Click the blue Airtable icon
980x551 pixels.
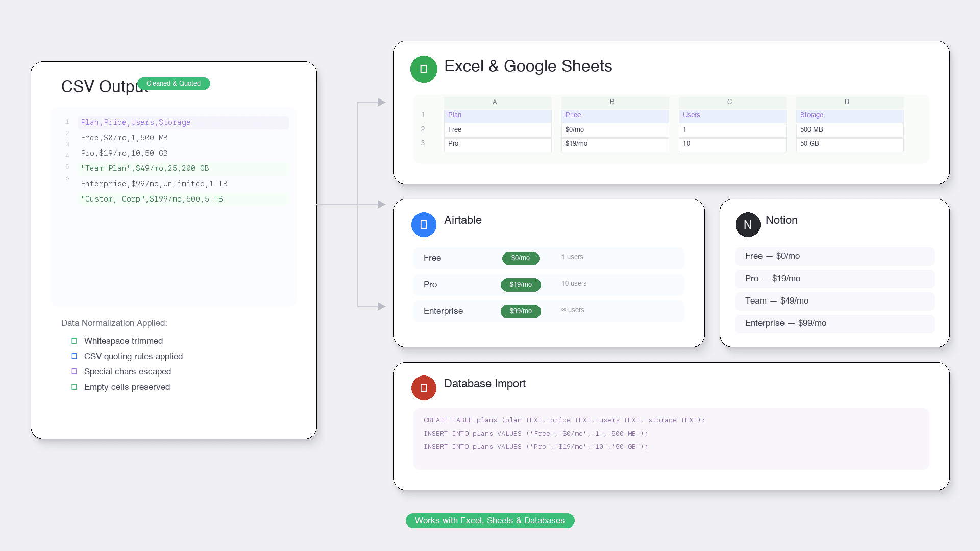pos(424,224)
